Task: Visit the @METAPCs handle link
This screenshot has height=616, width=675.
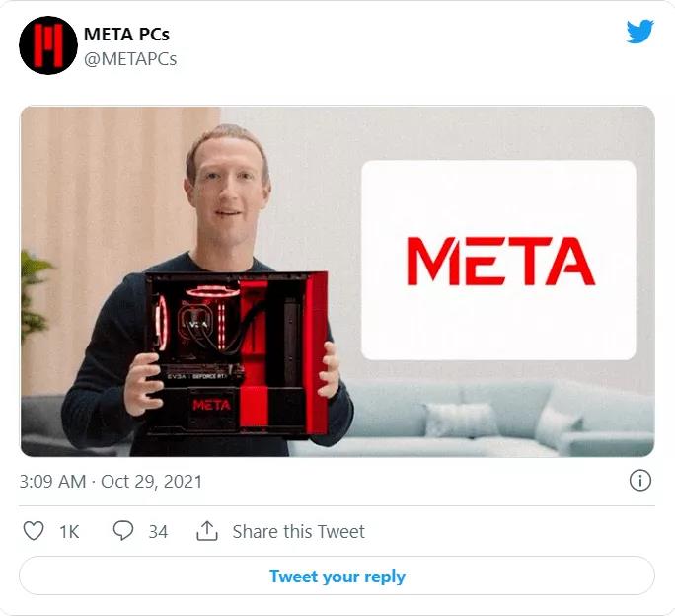Action: tap(130, 59)
